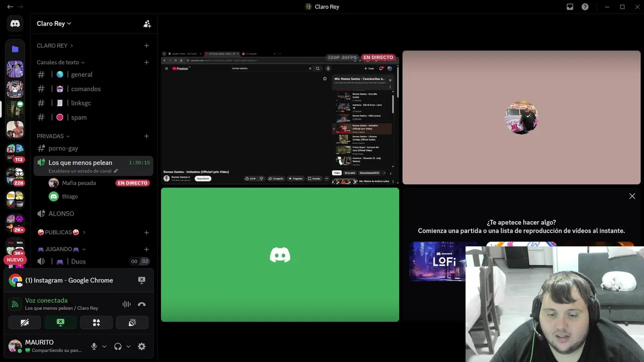644x362 pixels.
Task: Add a channel to Canales de texto
Action: point(146,62)
